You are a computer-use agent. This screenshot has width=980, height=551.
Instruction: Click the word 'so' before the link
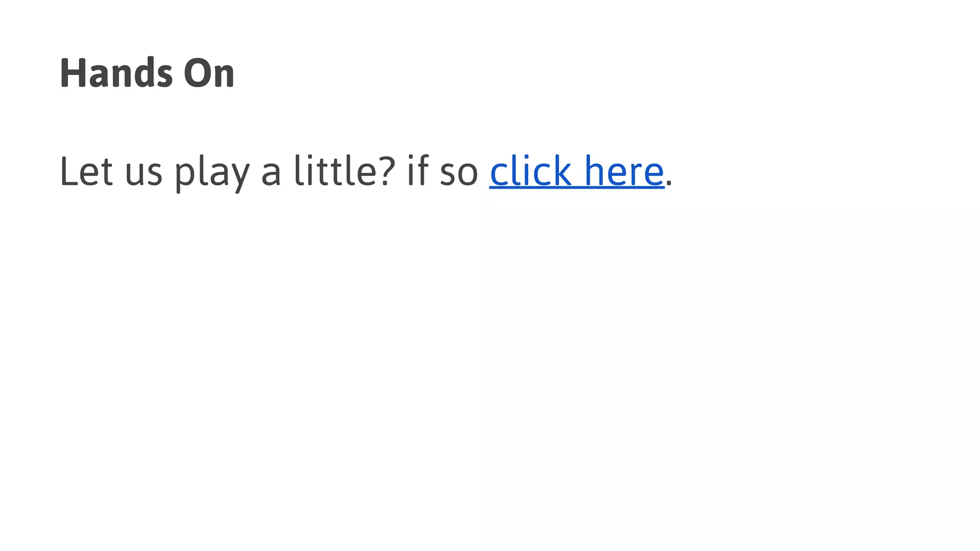tap(458, 175)
